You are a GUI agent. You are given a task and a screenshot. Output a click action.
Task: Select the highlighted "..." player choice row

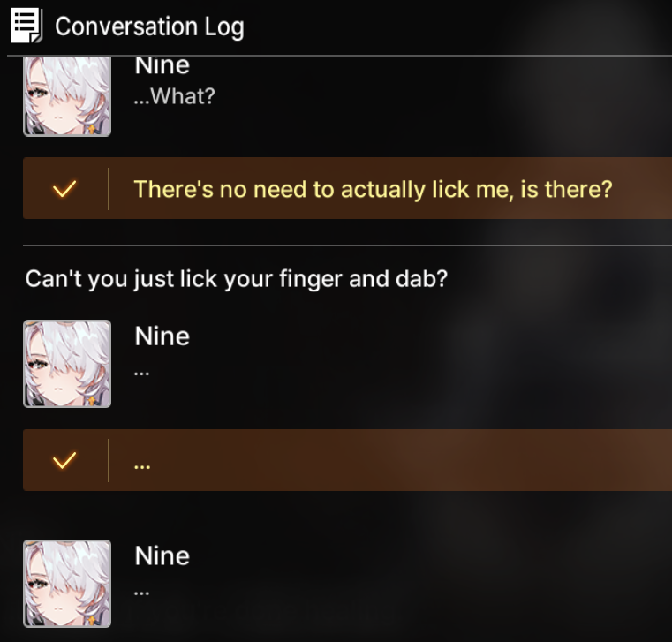coord(347,460)
